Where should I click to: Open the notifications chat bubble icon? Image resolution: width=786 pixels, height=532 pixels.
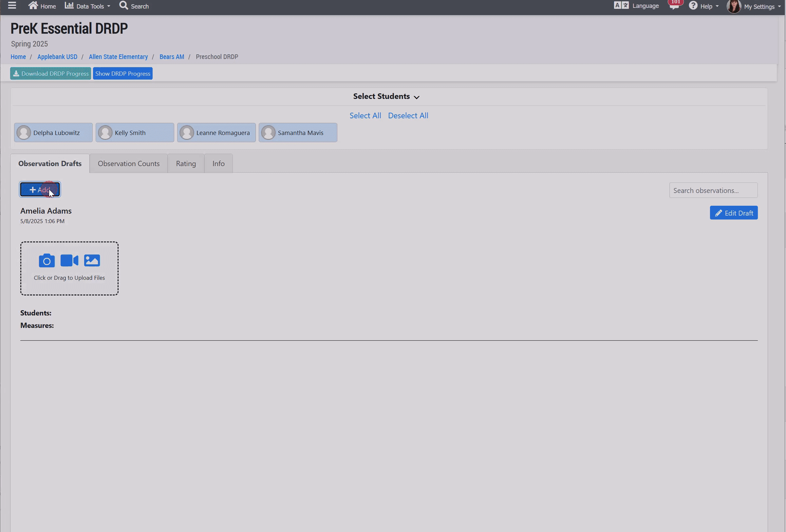click(x=674, y=6)
